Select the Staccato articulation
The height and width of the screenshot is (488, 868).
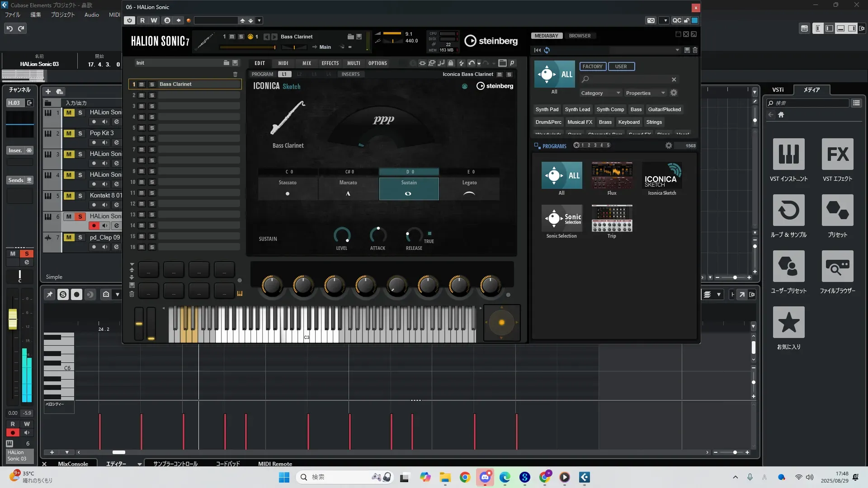pos(288,188)
